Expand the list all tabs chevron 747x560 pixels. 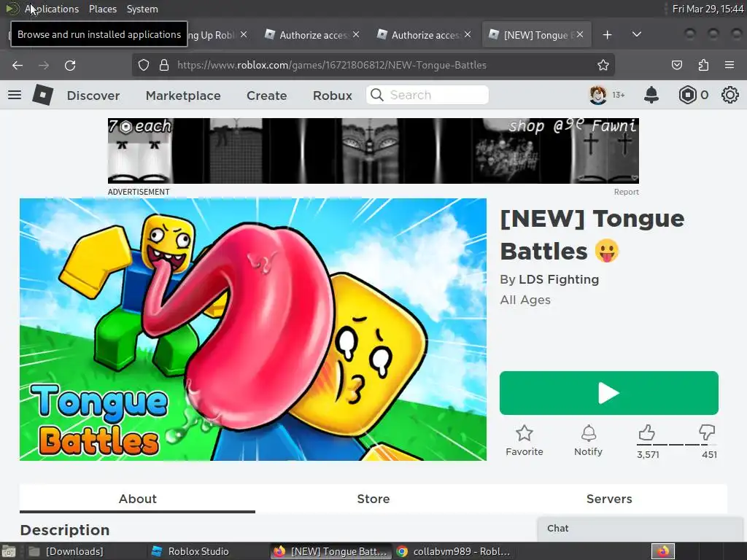tap(636, 35)
